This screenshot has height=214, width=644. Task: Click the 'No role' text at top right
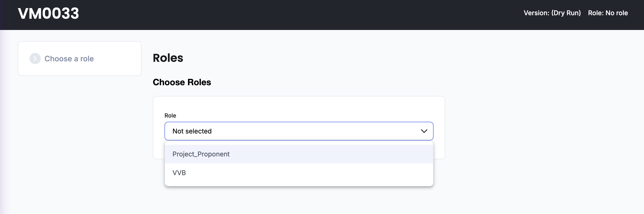617,13
